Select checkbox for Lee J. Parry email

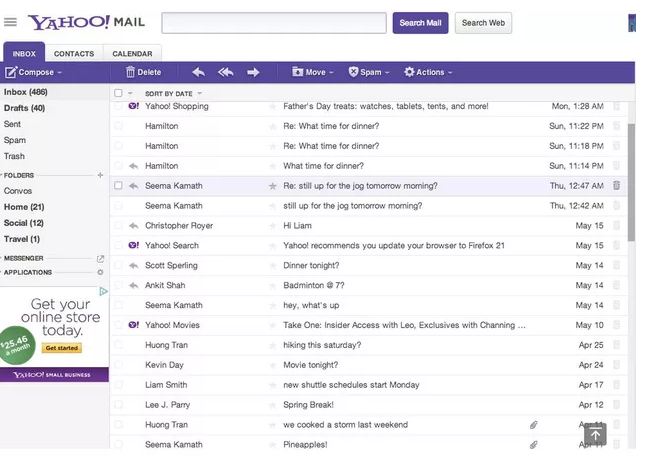click(x=118, y=404)
